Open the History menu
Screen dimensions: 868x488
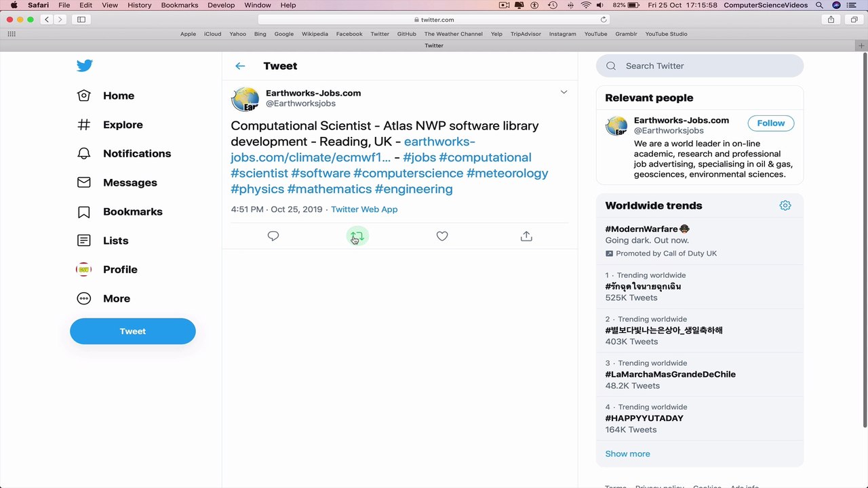coord(140,5)
